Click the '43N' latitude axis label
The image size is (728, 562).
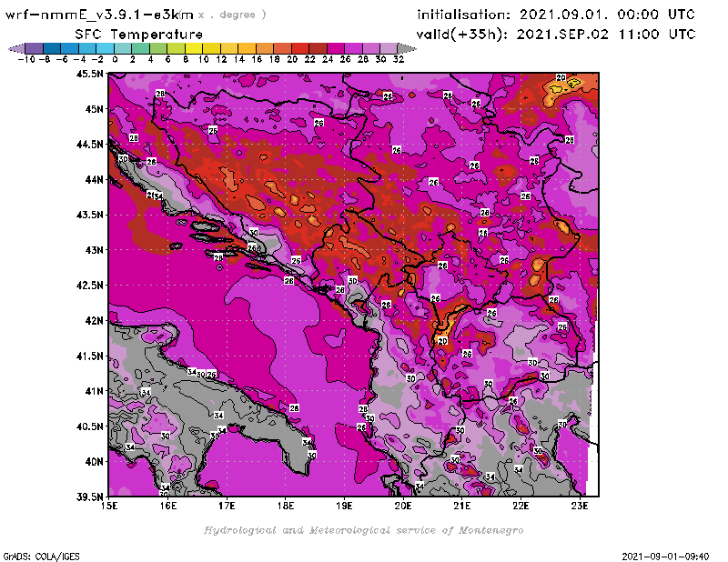point(94,250)
